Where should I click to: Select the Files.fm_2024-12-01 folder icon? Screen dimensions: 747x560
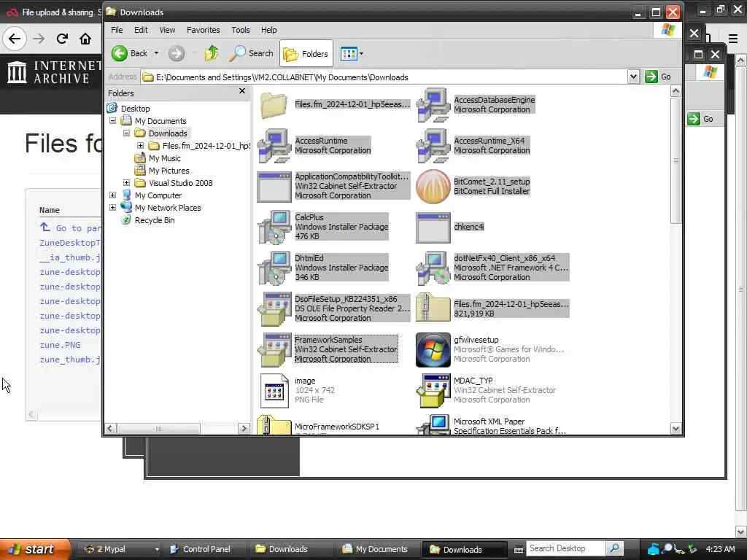(274, 105)
